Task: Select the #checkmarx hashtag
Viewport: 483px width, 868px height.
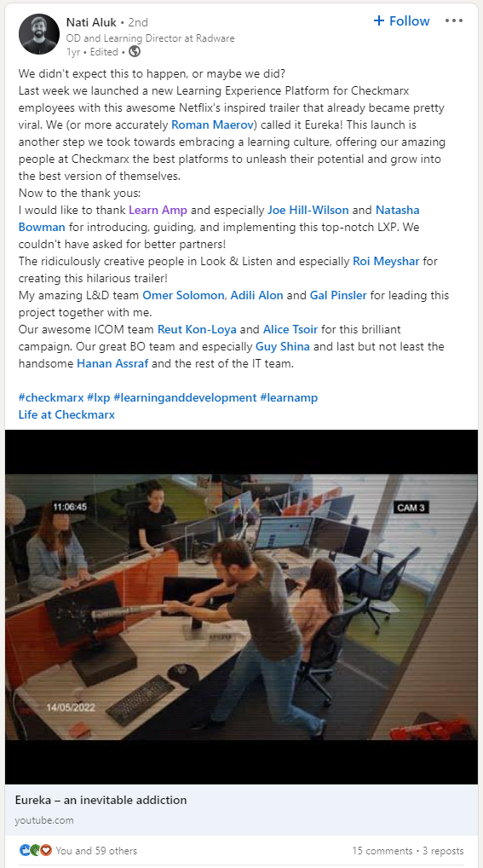Action: pyautogui.click(x=51, y=397)
